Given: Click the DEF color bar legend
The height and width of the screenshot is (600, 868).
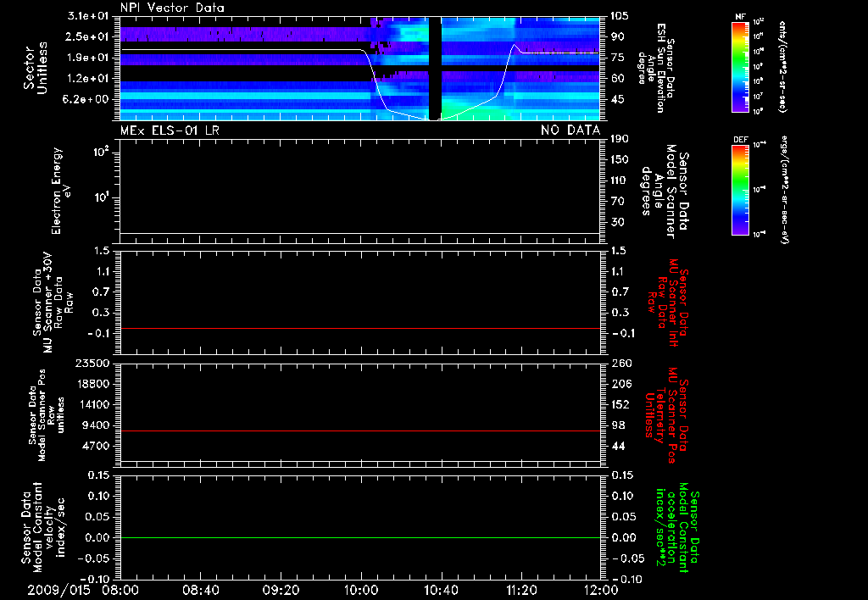Looking at the screenshot, I should point(740,190).
